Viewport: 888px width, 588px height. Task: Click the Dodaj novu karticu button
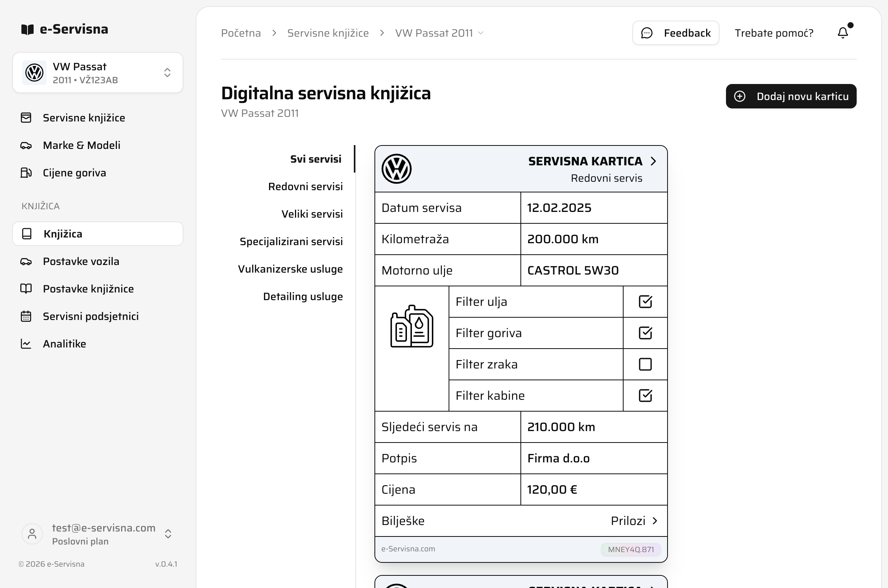coord(791,96)
